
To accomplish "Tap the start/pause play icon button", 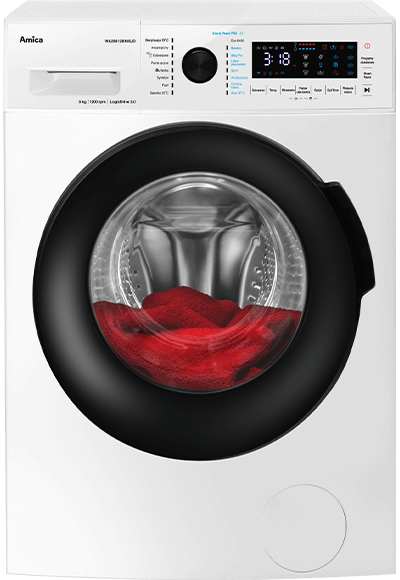I will (367, 90).
